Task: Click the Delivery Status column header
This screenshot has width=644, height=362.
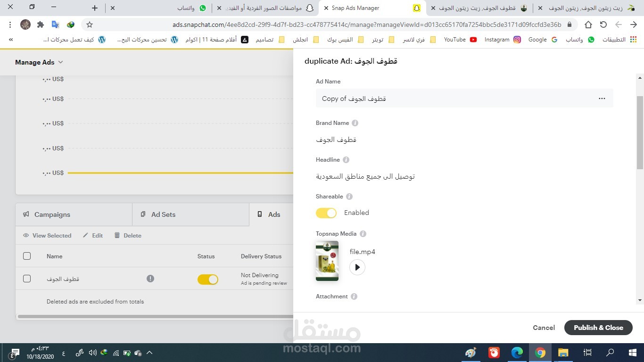Action: click(261, 256)
